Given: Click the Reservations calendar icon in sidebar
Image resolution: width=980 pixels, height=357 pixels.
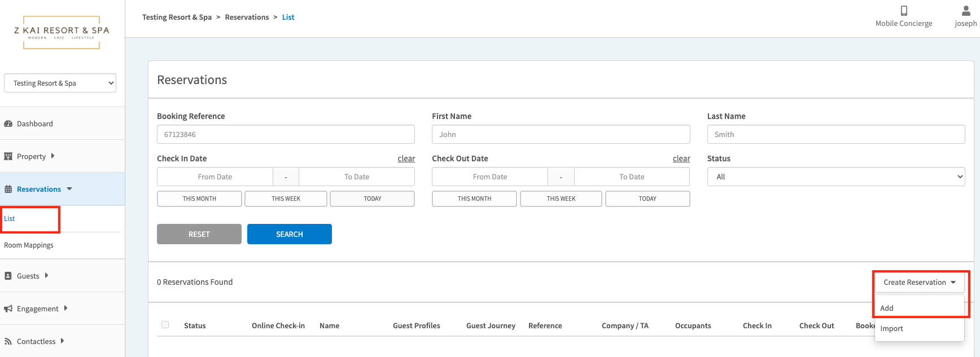Looking at the screenshot, I should click(8, 189).
